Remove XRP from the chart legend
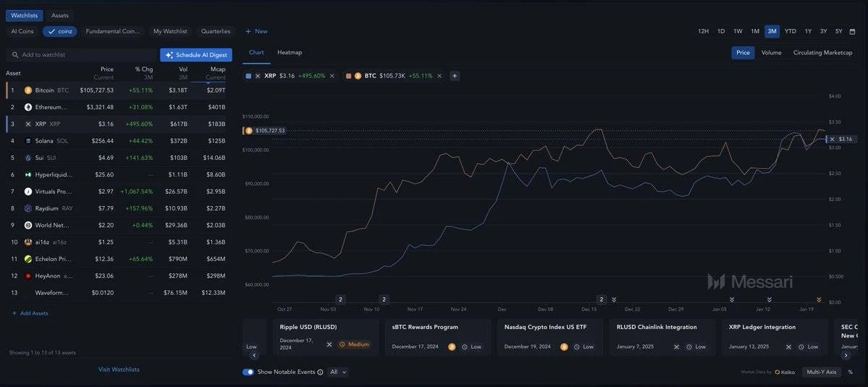The image size is (868, 387). (x=332, y=76)
